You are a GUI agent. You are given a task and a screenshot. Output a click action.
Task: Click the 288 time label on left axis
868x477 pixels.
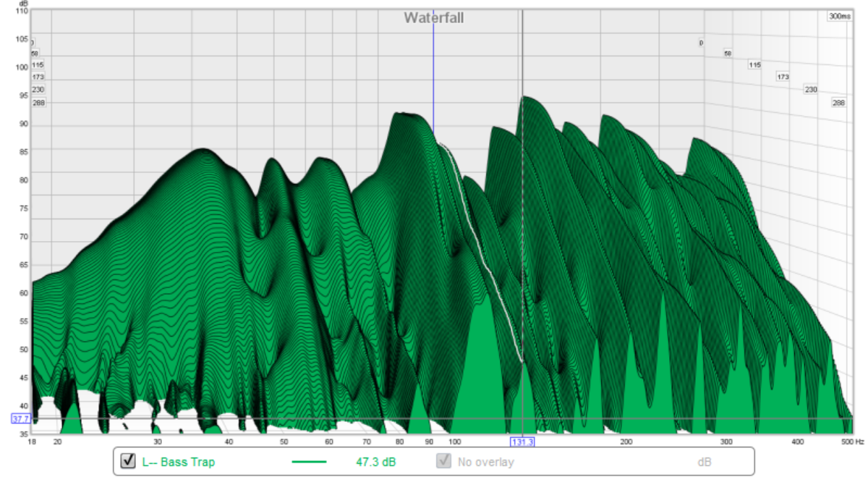(x=38, y=103)
